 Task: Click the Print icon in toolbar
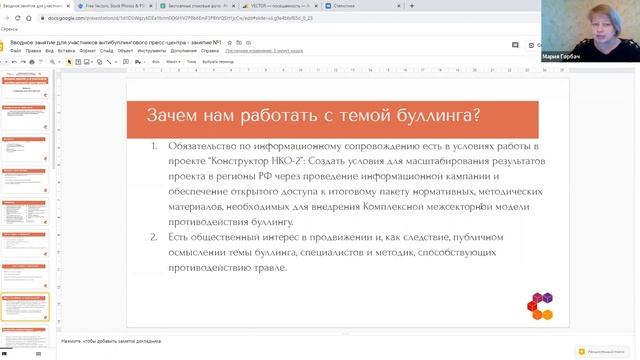click(x=32, y=62)
